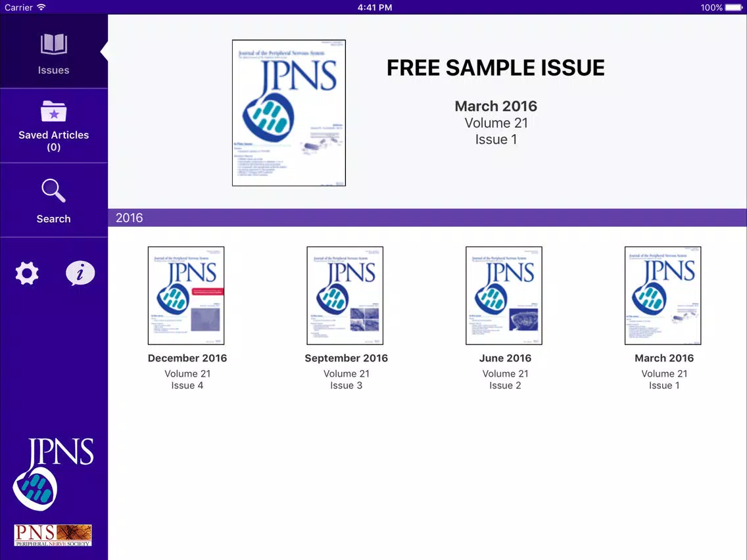Image resolution: width=747 pixels, height=560 pixels.
Task: Select the Search label in sidebar
Action: pyautogui.click(x=53, y=219)
